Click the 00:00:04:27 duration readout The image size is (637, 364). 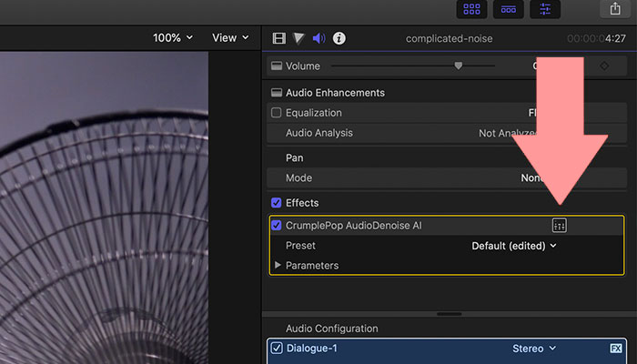[x=596, y=38]
